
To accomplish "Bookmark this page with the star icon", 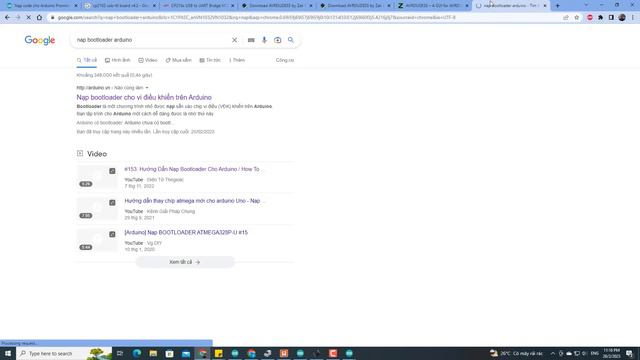I will tap(576, 18).
